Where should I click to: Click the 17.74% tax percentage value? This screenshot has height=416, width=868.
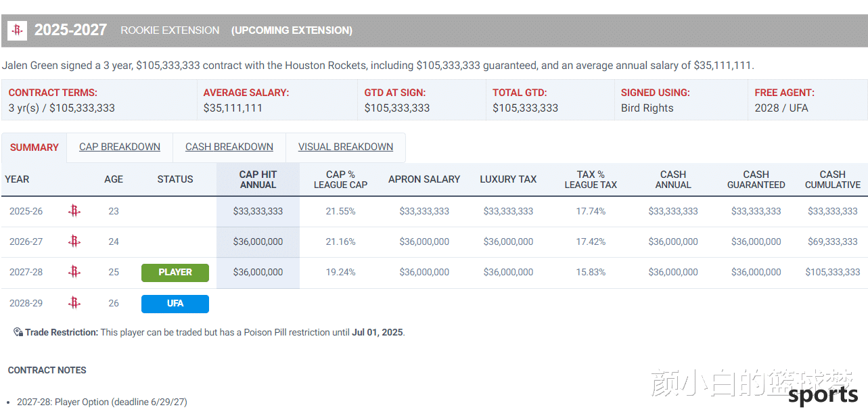coord(591,211)
